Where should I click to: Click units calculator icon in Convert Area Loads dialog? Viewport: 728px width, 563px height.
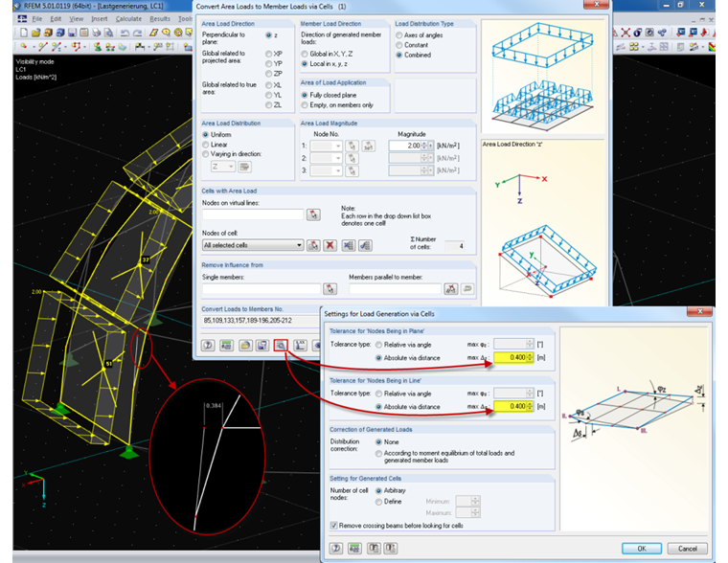coord(226,345)
